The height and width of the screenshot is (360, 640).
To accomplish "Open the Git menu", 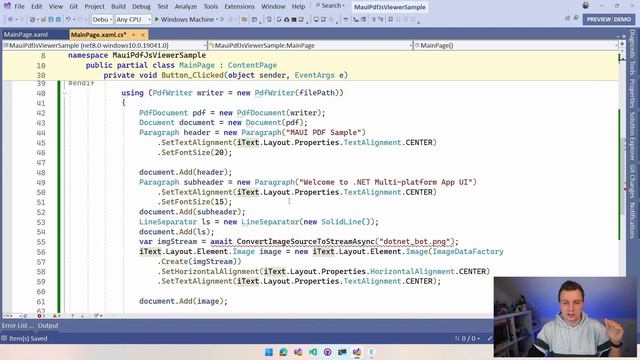I will pos(73,7).
